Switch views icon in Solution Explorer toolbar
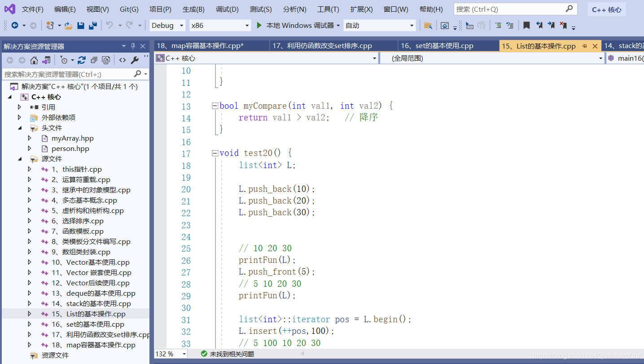 (x=46, y=60)
